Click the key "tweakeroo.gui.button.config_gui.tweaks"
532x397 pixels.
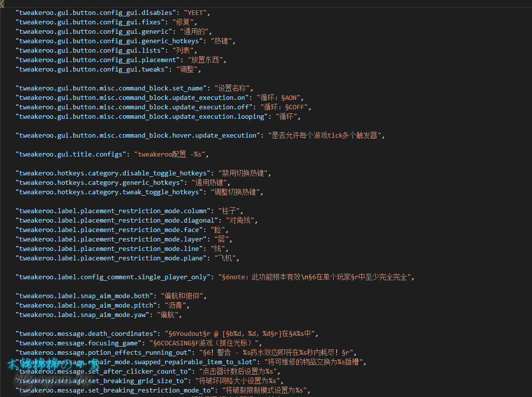coord(91,70)
